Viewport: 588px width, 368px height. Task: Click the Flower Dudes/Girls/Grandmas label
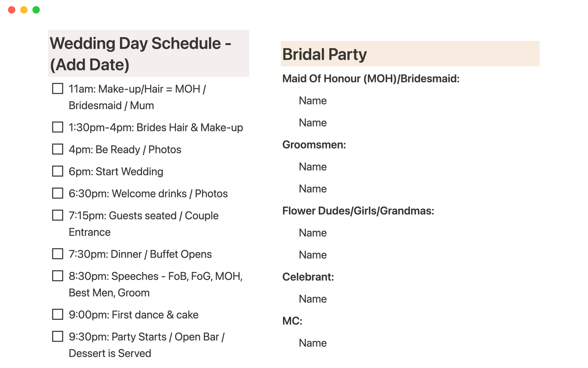coord(358,211)
